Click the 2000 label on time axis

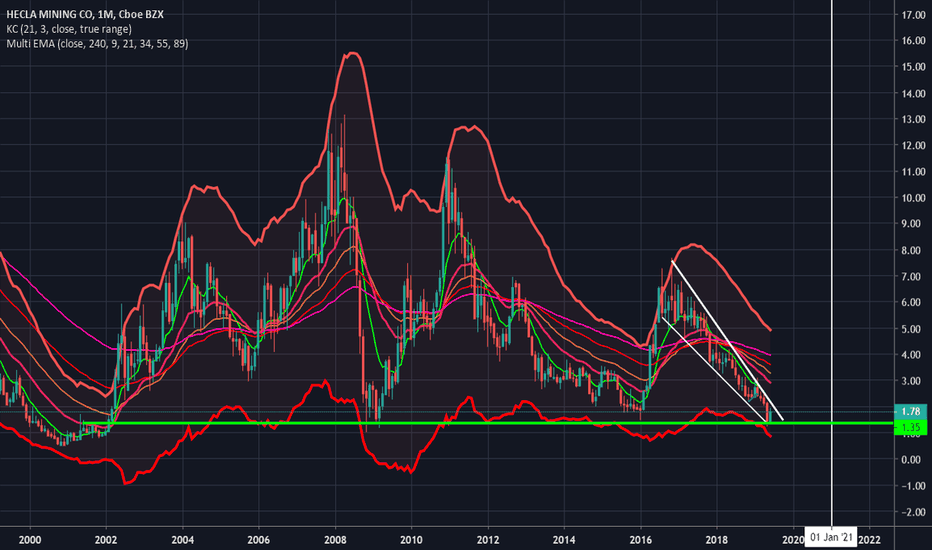30,540
